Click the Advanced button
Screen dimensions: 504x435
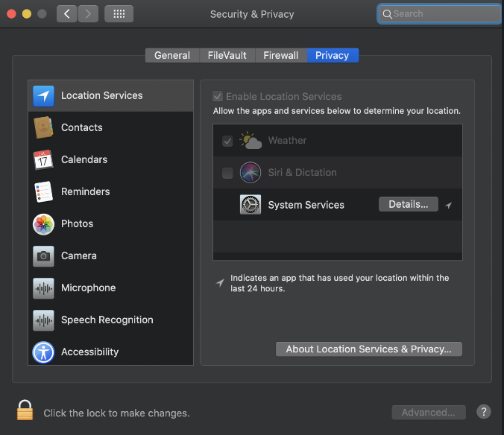[x=429, y=412]
